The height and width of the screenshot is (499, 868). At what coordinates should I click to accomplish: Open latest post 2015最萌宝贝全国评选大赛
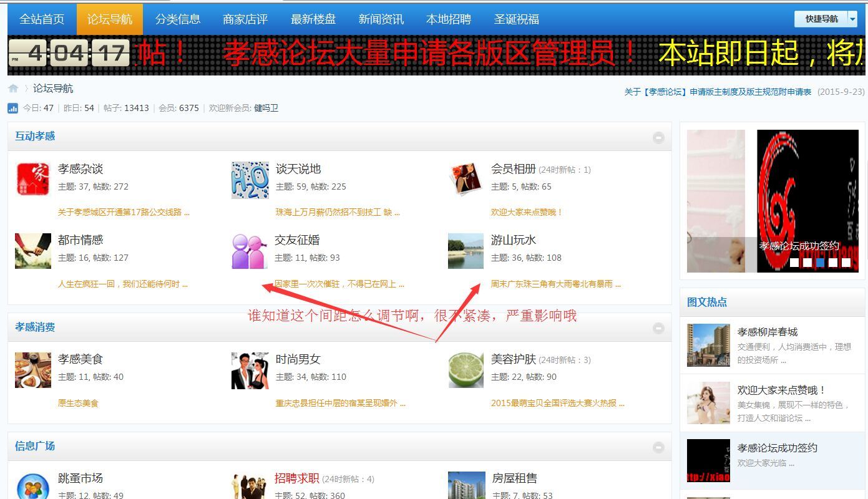[558, 403]
